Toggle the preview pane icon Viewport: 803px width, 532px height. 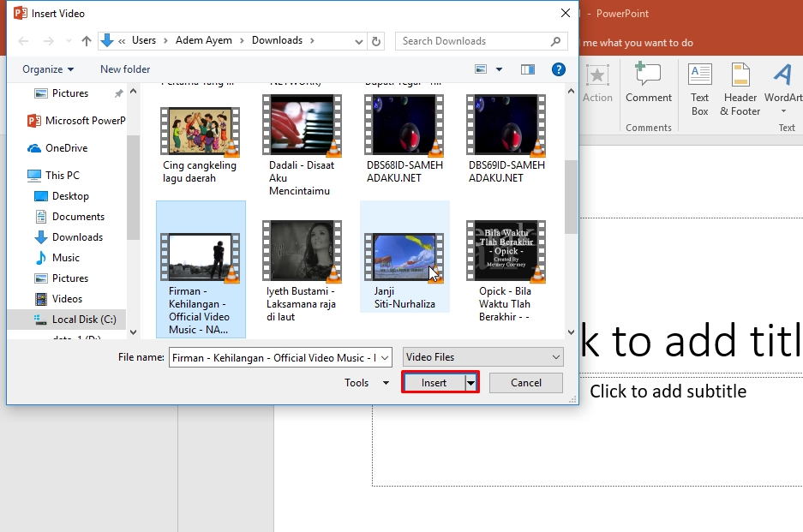(528, 69)
